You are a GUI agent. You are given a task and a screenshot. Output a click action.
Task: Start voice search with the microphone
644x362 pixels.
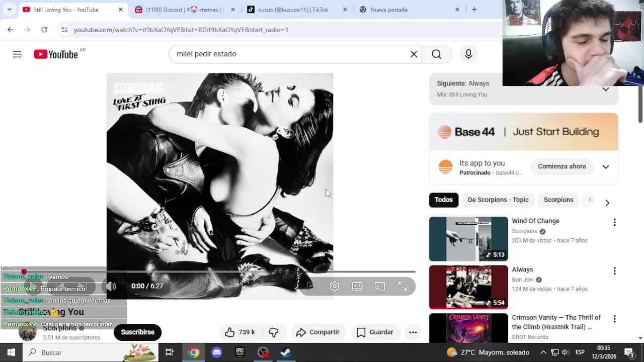point(468,54)
